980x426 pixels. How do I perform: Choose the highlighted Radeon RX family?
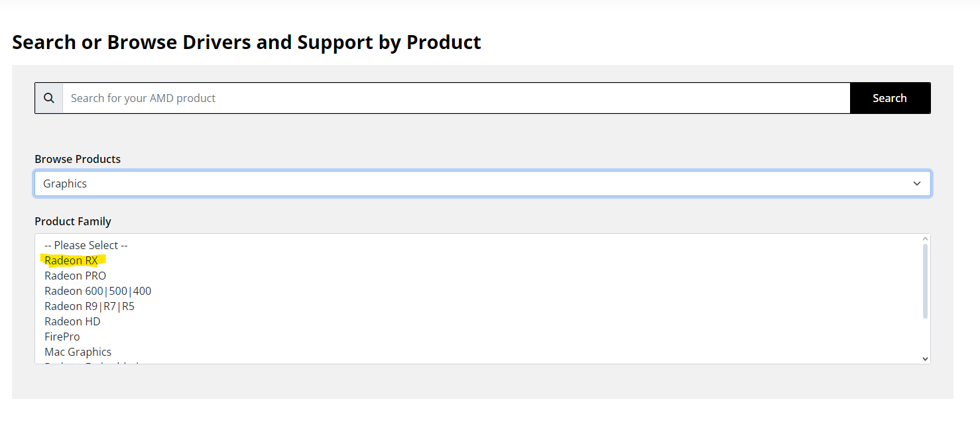tap(72, 260)
